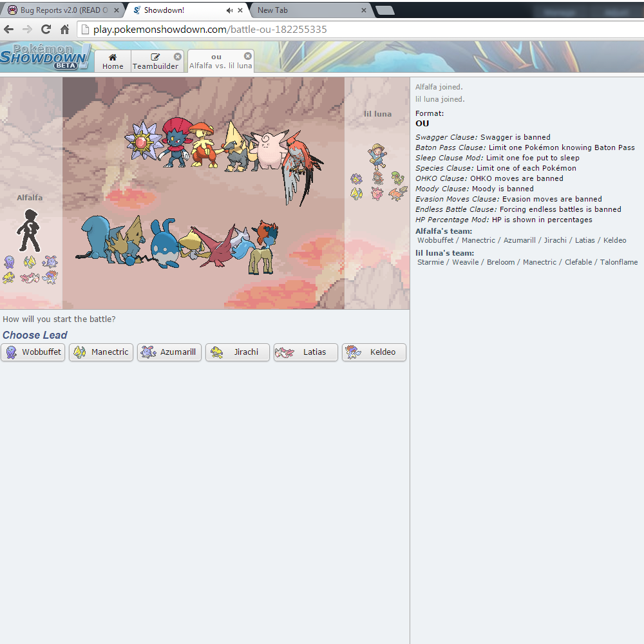The height and width of the screenshot is (644, 644).
Task: Click Jirachi mini icon under Alfalfa
Action: (x=10, y=278)
